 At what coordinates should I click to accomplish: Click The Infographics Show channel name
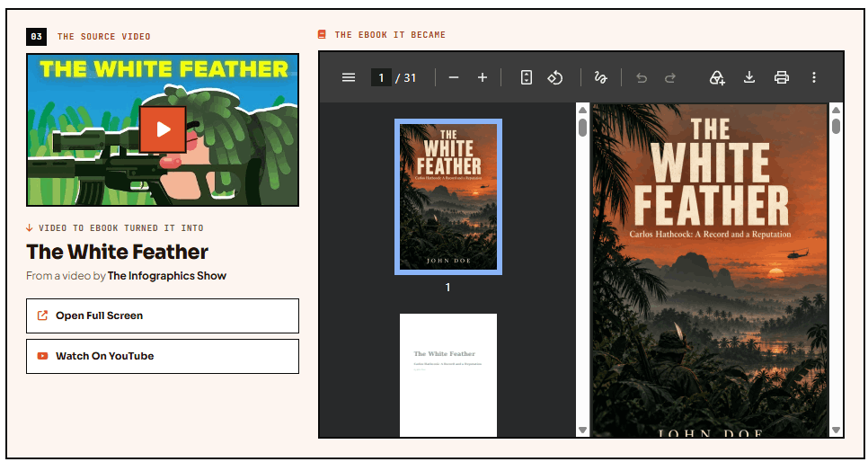click(x=167, y=276)
